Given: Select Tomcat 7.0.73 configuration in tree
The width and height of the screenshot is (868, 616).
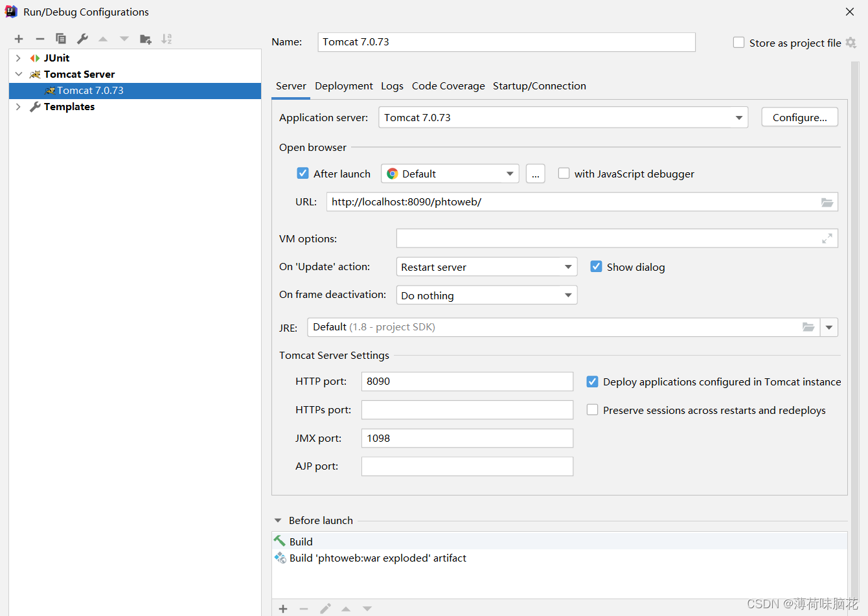Looking at the screenshot, I should [135, 91].
